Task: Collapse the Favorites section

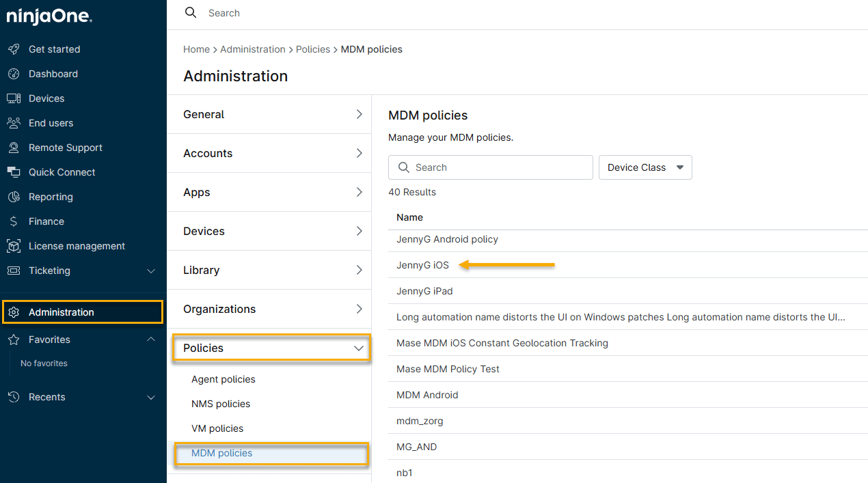Action: pos(151,340)
